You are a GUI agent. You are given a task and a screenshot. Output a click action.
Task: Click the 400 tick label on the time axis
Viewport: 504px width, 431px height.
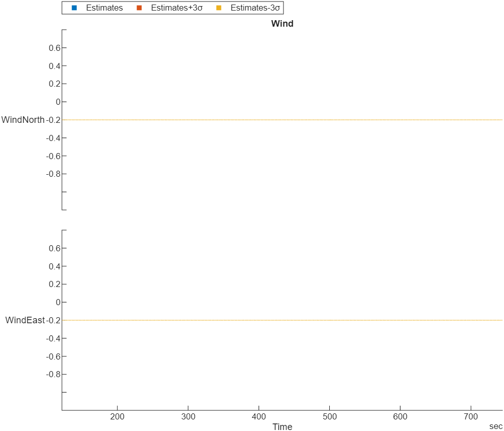coord(260,417)
